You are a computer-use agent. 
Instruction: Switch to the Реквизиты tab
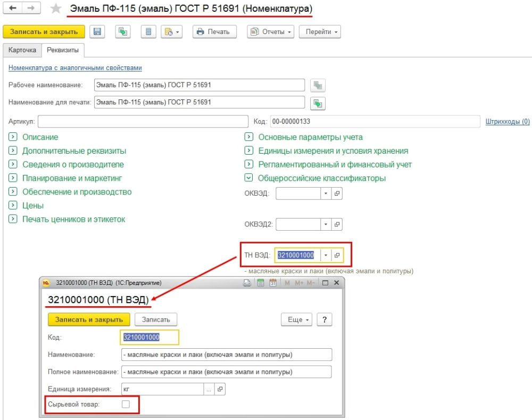(x=63, y=50)
